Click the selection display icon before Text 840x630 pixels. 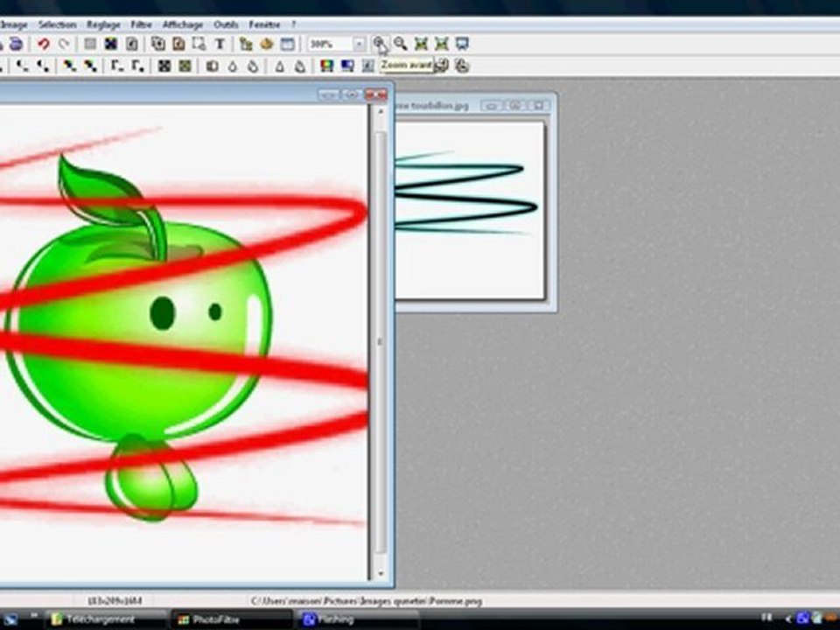[199, 44]
